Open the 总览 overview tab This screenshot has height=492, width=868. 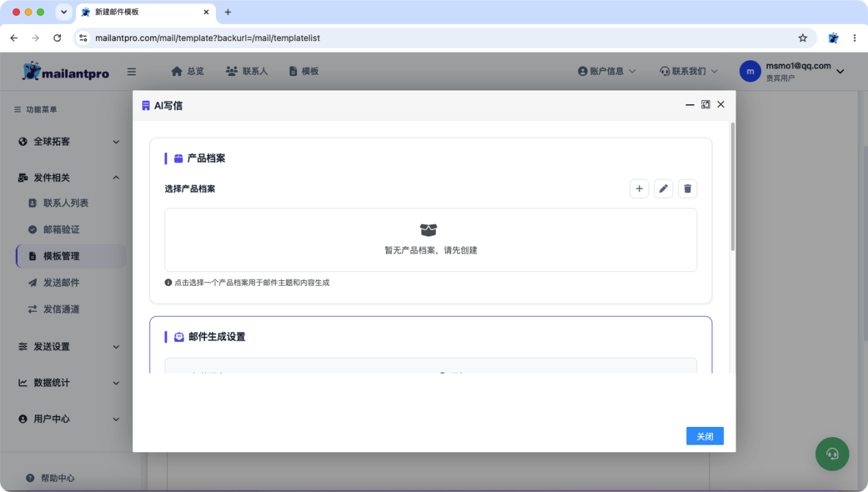tap(187, 71)
